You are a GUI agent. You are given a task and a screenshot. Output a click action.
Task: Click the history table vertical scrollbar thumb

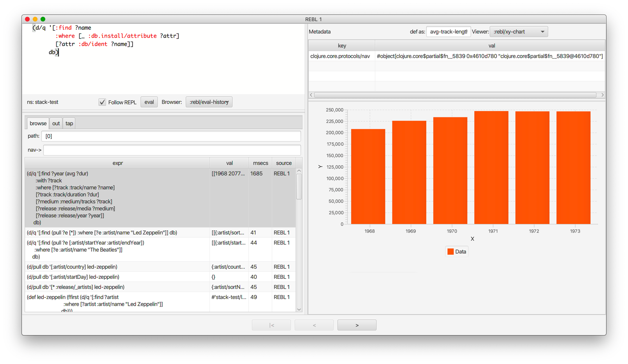point(299,187)
